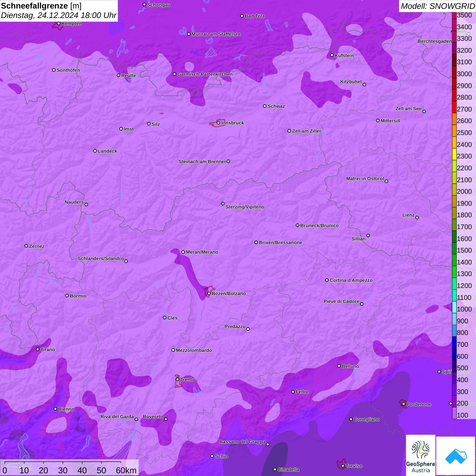This screenshot has height=476, width=476.
Task: Click the 'Zell am Ziller' label
Action: (x=306, y=131)
